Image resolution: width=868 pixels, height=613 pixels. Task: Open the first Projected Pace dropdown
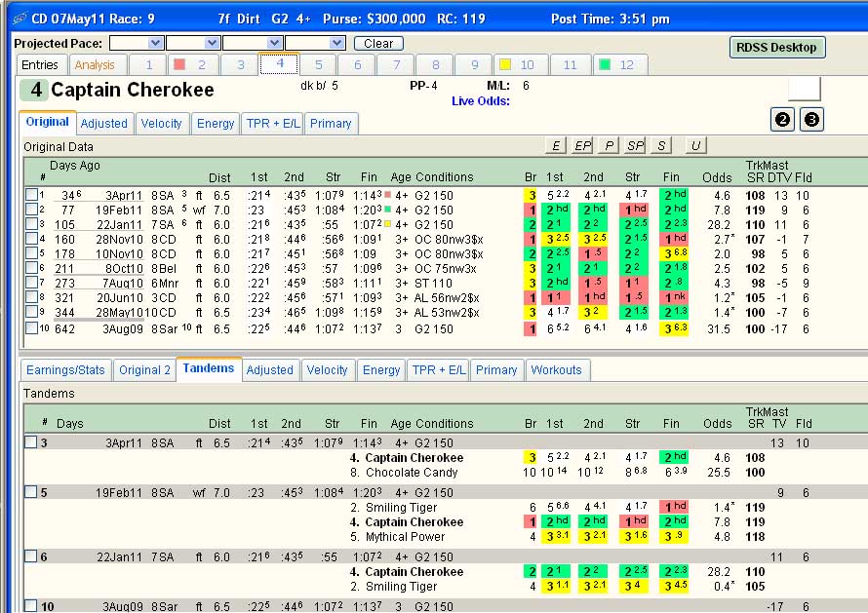(155, 43)
